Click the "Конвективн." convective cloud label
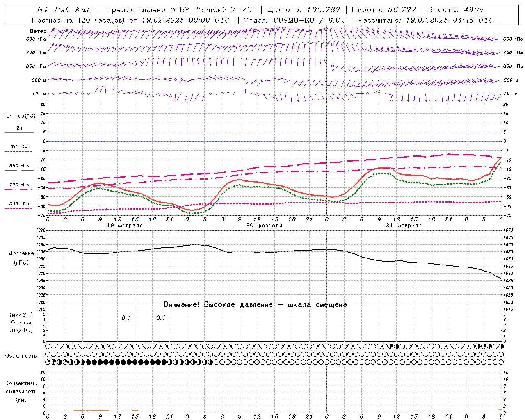Viewport: 525px width, 420px height. point(21,383)
